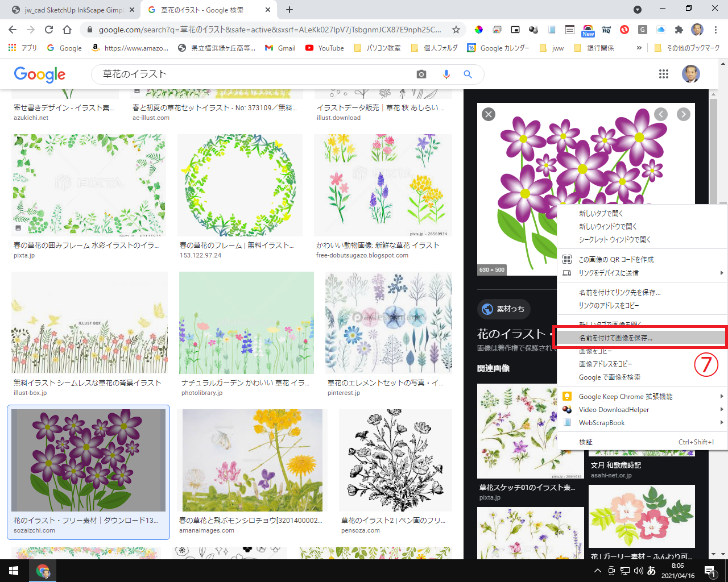Open the amanaimages.com butterfly photo thumbnail
Screen dimensions: 728x582
pyautogui.click(x=252, y=460)
